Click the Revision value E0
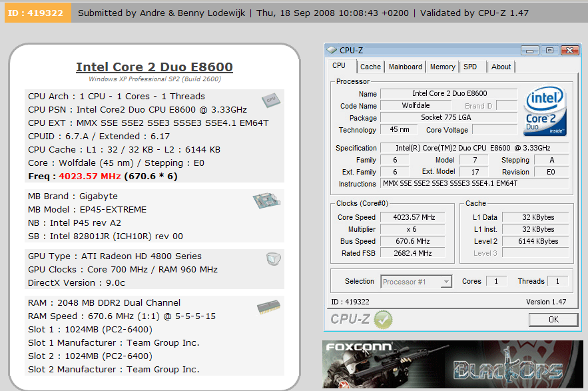This screenshot has height=391, width=588. point(551,172)
